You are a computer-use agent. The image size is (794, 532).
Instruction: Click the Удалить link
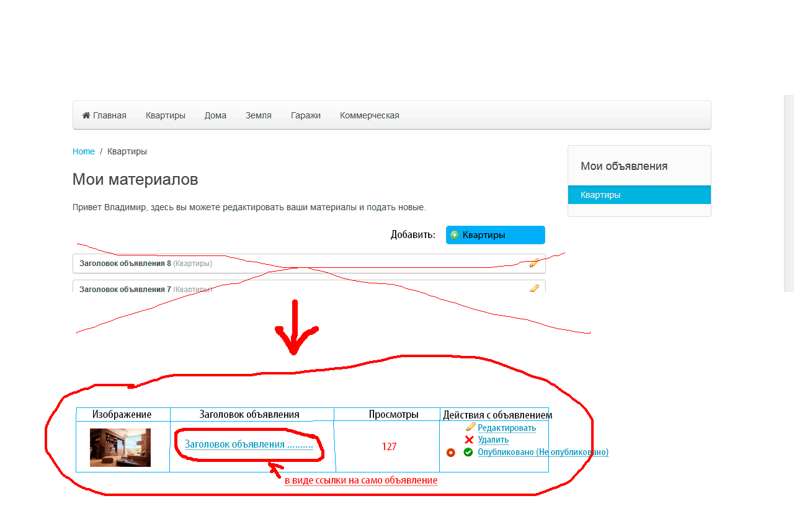493,440
